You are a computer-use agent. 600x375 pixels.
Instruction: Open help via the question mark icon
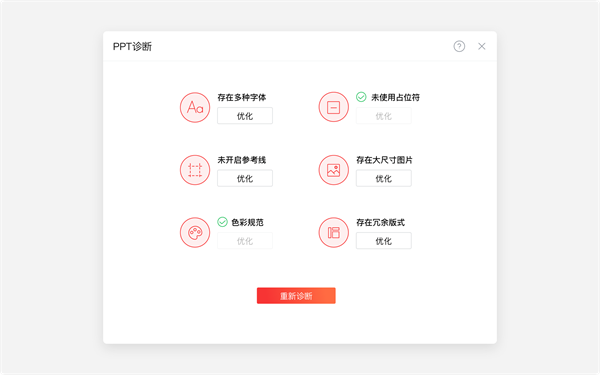pos(459,46)
